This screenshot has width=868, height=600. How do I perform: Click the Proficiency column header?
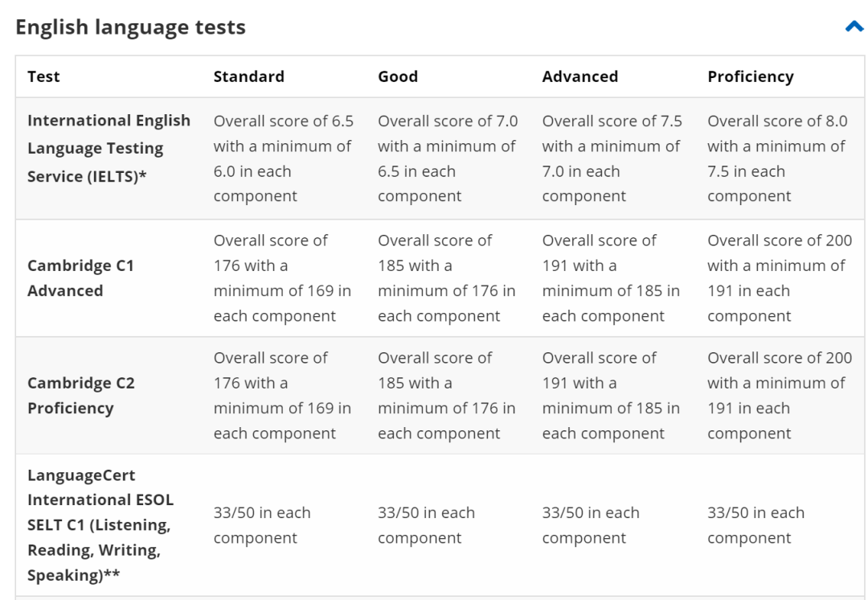(x=750, y=77)
